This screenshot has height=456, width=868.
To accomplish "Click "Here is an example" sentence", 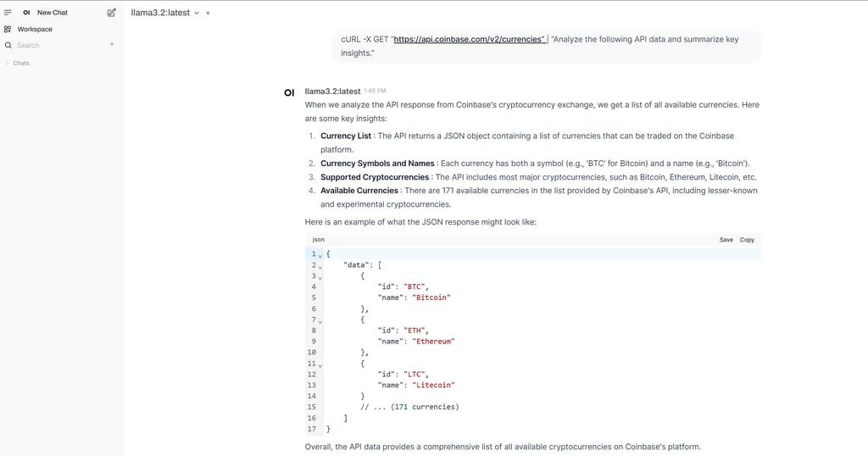I will pos(420,222).
